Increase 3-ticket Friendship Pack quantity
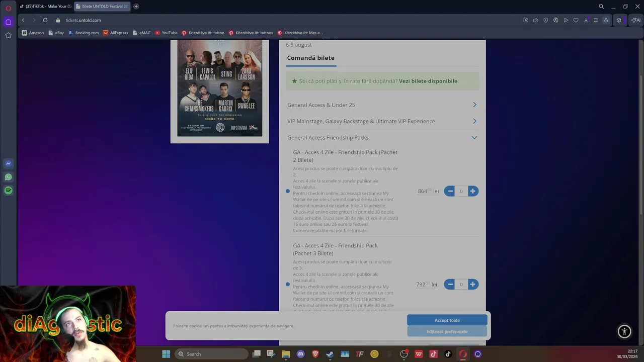This screenshot has height=362, width=644. tap(473, 285)
